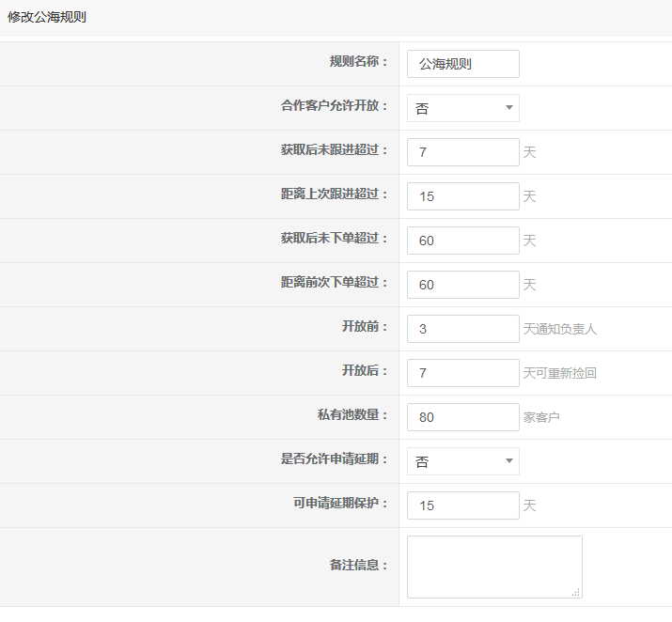Click the 距离上次跟进超过 input box
The height and width of the screenshot is (622, 672).
click(x=462, y=196)
